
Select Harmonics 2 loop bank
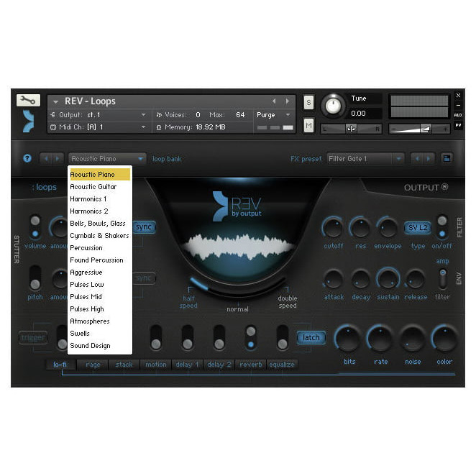point(100,211)
